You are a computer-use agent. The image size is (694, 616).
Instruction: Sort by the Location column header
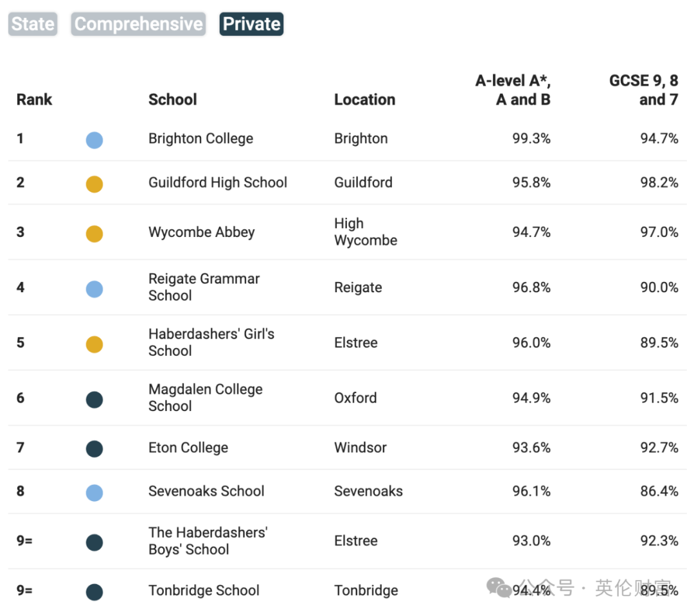point(364,100)
